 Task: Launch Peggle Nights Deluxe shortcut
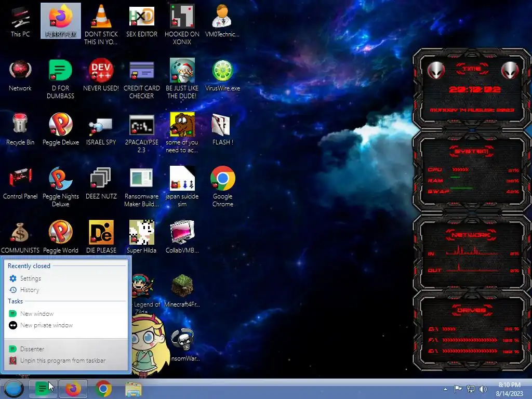(x=61, y=187)
